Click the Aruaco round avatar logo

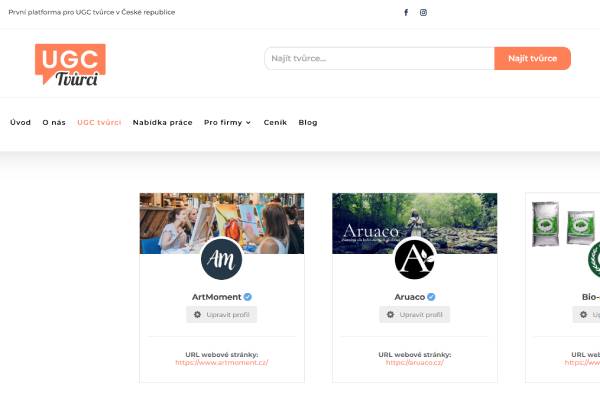click(x=414, y=259)
